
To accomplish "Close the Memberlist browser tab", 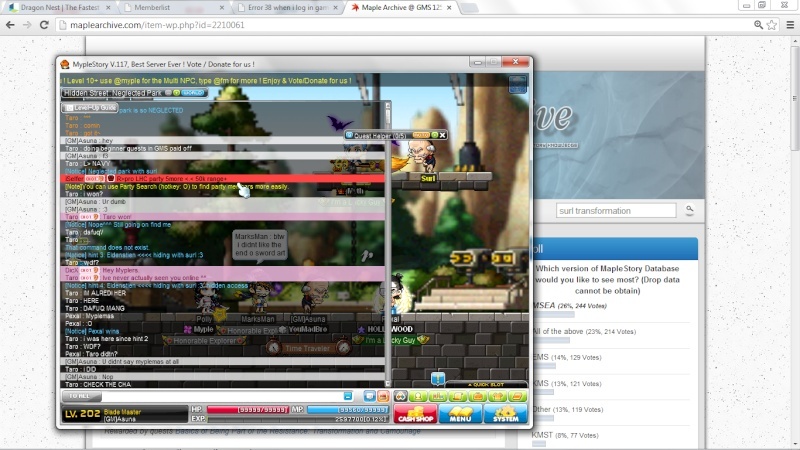I will (x=221, y=8).
